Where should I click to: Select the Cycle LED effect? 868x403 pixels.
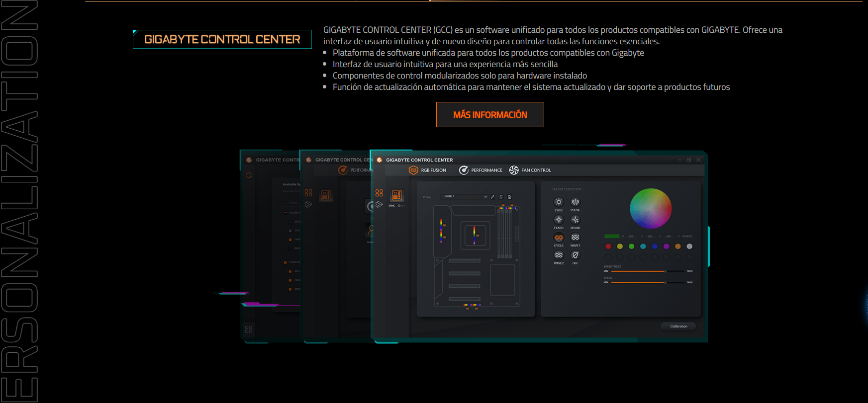559,238
